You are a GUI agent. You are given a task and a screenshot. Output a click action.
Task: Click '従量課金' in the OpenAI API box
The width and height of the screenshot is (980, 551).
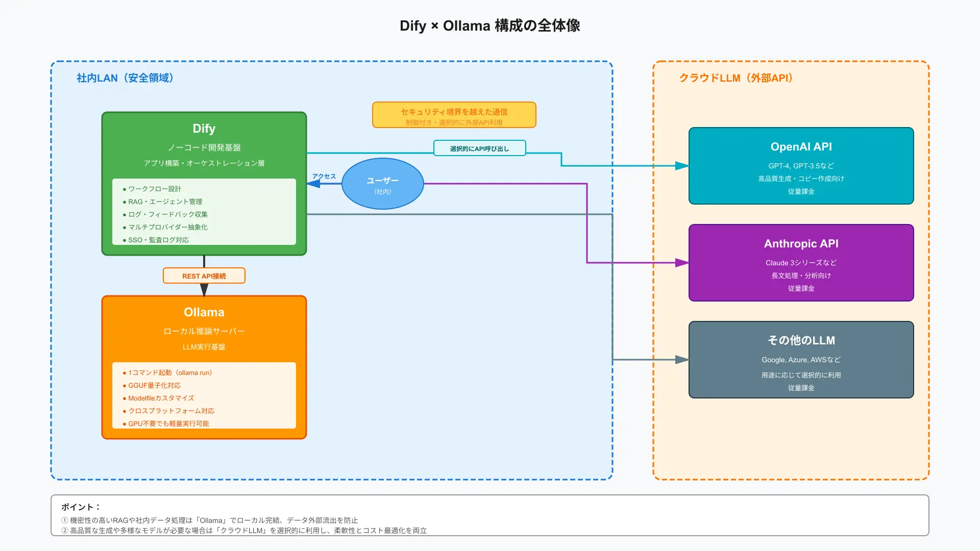tap(801, 191)
